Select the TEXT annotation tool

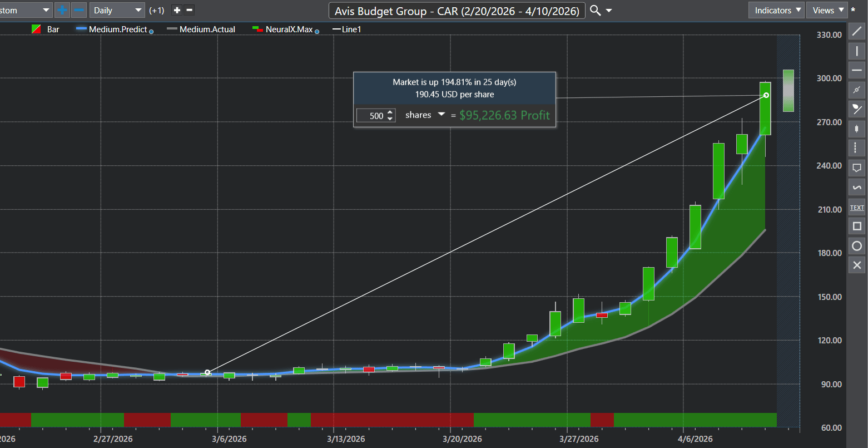(x=857, y=207)
